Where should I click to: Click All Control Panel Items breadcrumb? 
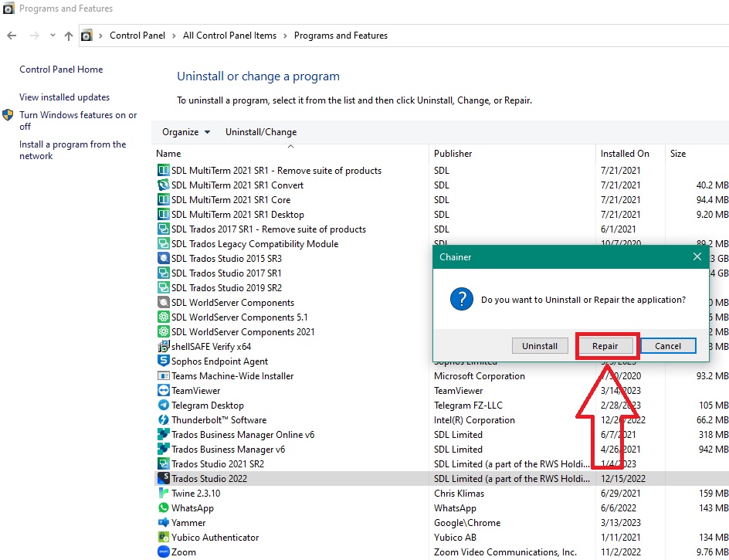point(229,36)
